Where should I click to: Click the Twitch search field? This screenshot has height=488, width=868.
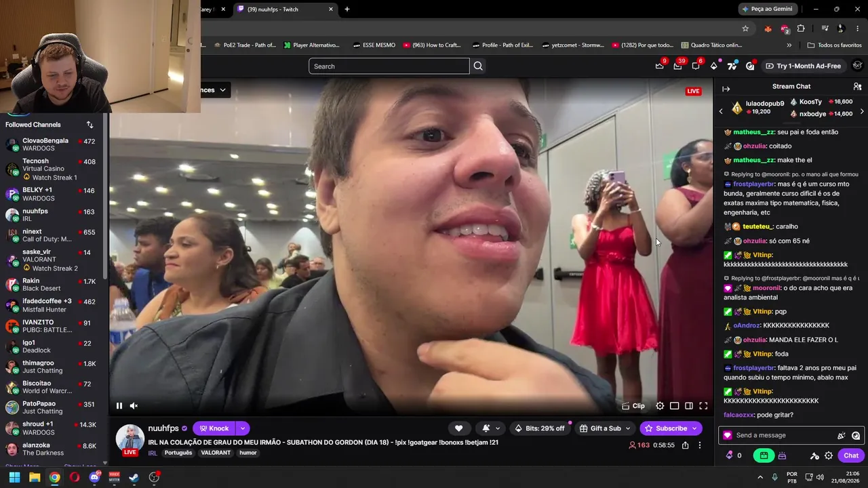pos(389,66)
